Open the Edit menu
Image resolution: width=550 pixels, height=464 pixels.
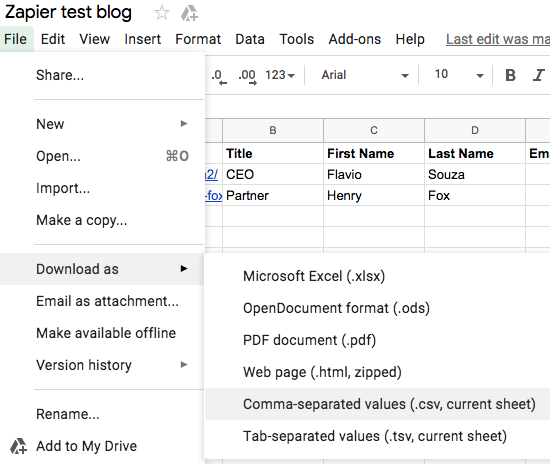point(53,39)
